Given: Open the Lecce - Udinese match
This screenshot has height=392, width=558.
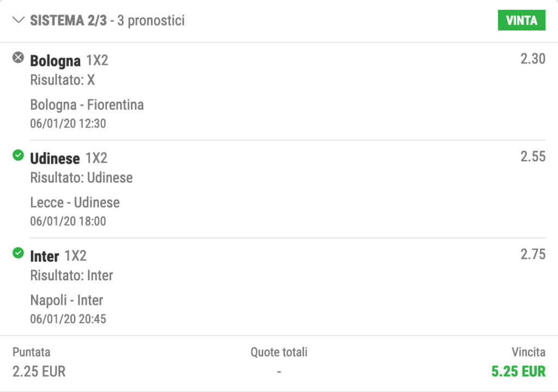Looking at the screenshot, I should pos(75,203).
